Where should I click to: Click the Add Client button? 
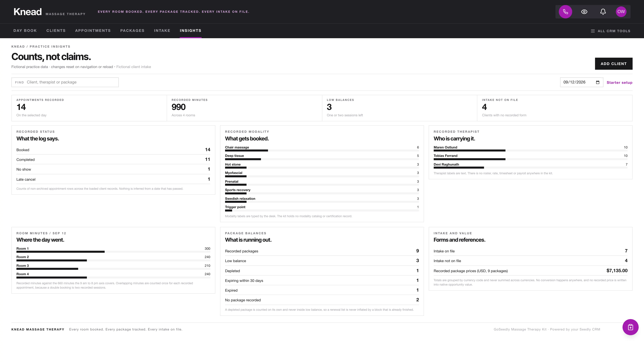pos(613,64)
